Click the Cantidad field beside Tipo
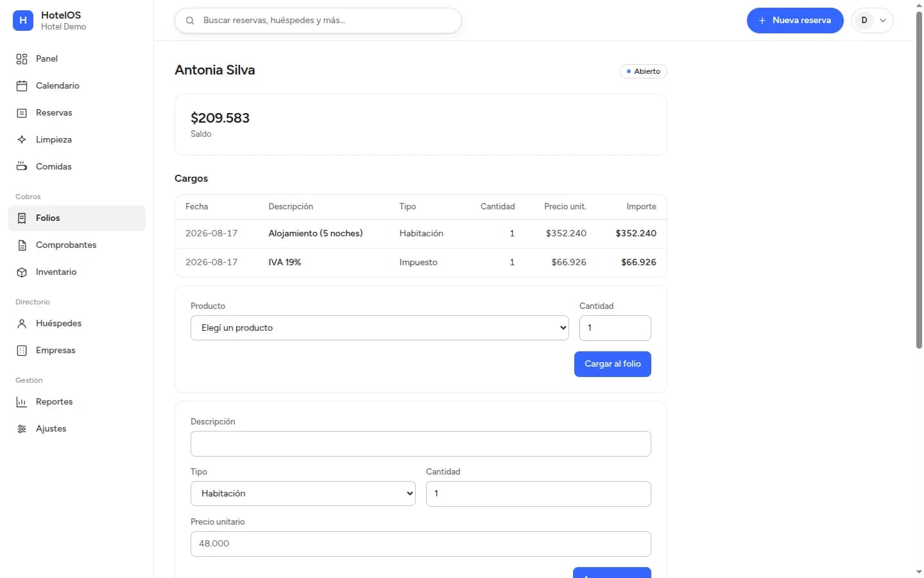This screenshot has width=924, height=578. pos(539,494)
